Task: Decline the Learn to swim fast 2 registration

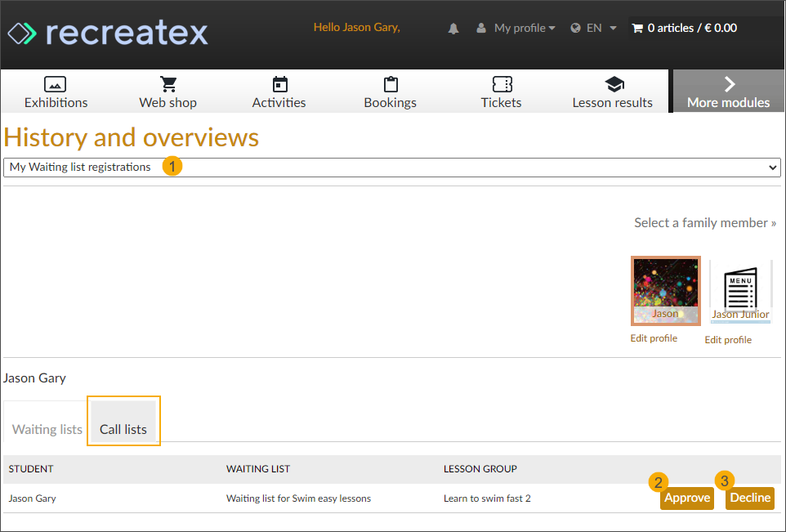Action: [x=749, y=498]
